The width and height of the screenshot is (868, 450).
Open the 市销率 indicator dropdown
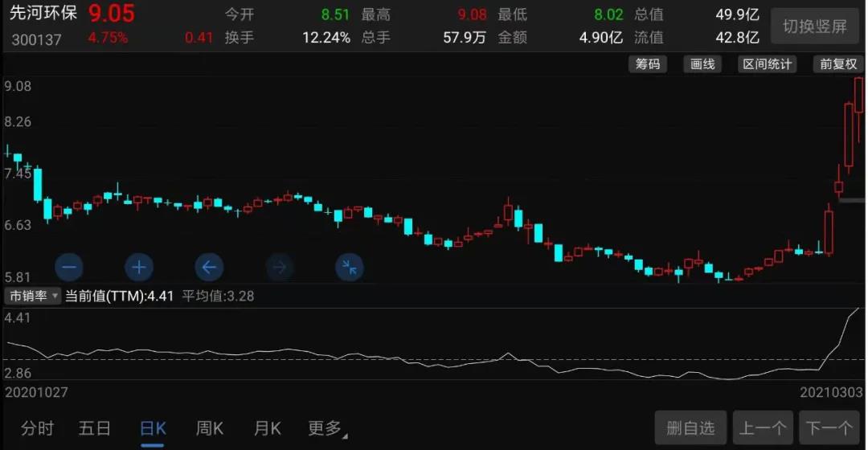click(x=33, y=296)
